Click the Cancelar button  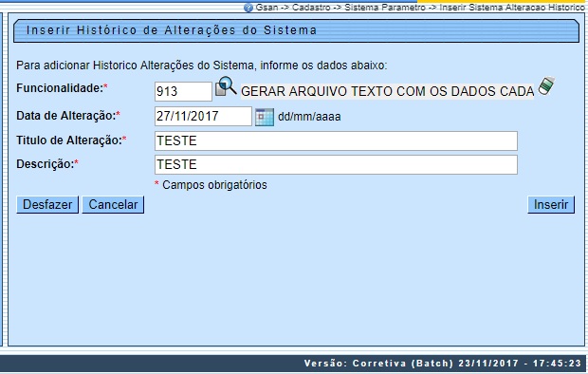[x=113, y=205]
